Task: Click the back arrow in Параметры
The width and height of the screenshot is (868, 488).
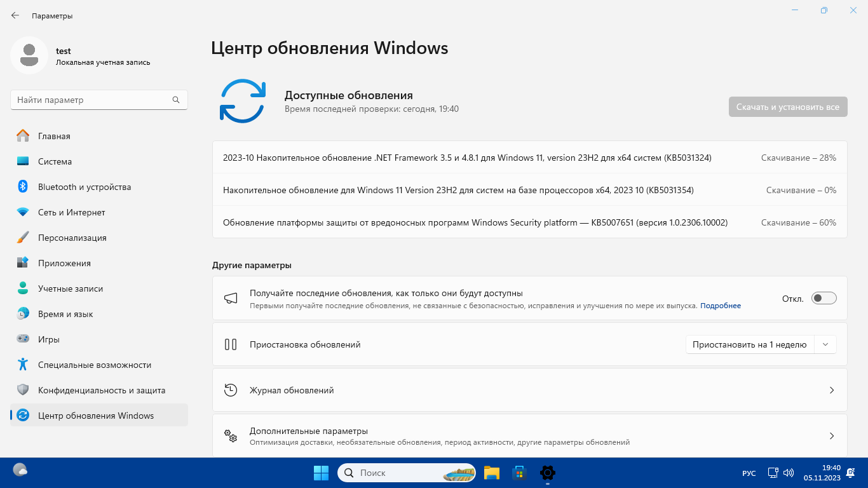Action: [x=15, y=15]
